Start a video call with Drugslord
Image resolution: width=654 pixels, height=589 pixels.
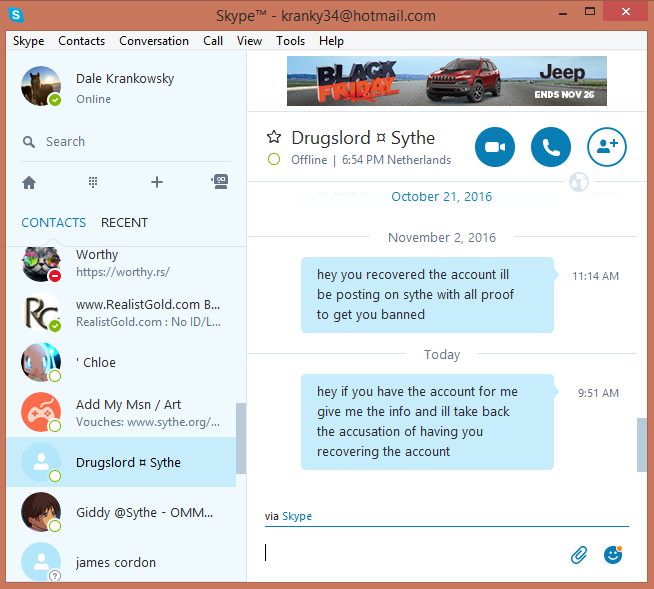[495, 147]
